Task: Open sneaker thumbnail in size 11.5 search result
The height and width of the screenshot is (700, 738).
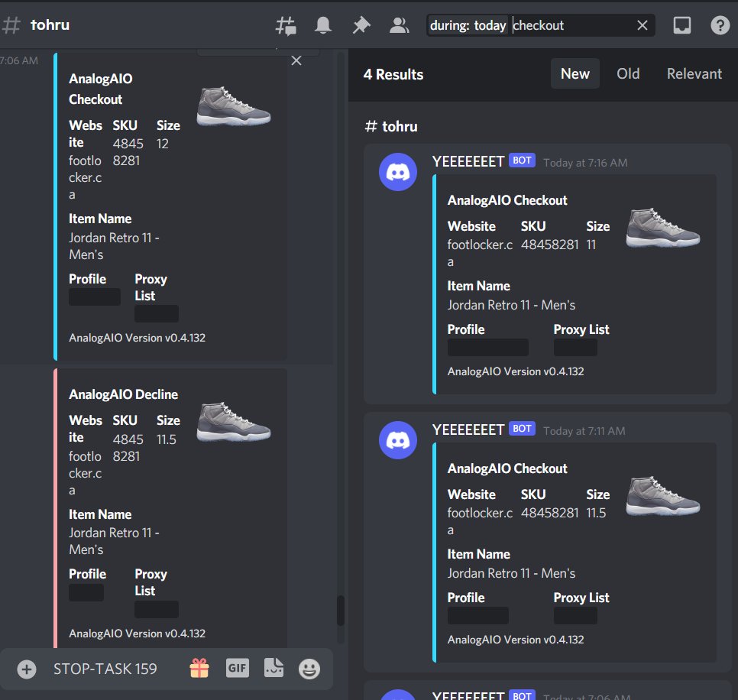Action: (x=662, y=496)
